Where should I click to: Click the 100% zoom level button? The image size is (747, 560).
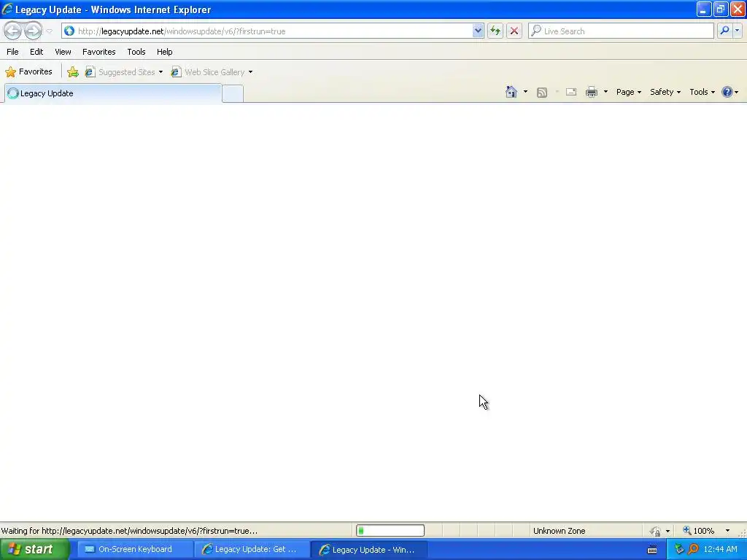[x=698, y=531]
